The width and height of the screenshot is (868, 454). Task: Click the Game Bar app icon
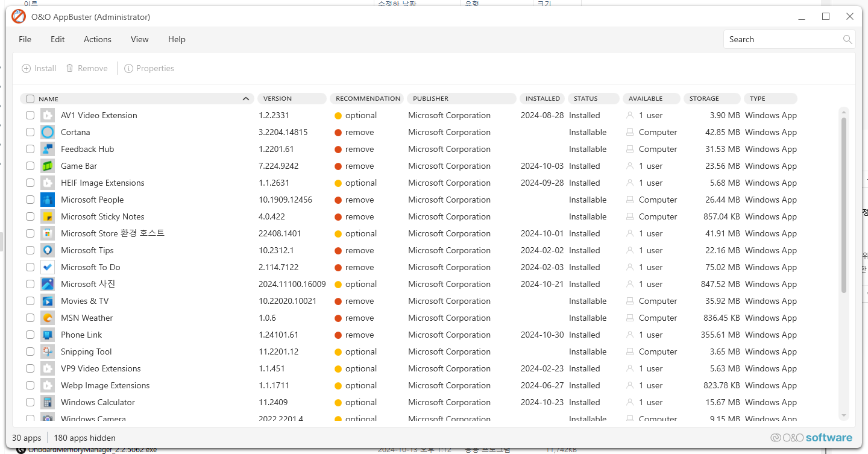[x=48, y=166]
